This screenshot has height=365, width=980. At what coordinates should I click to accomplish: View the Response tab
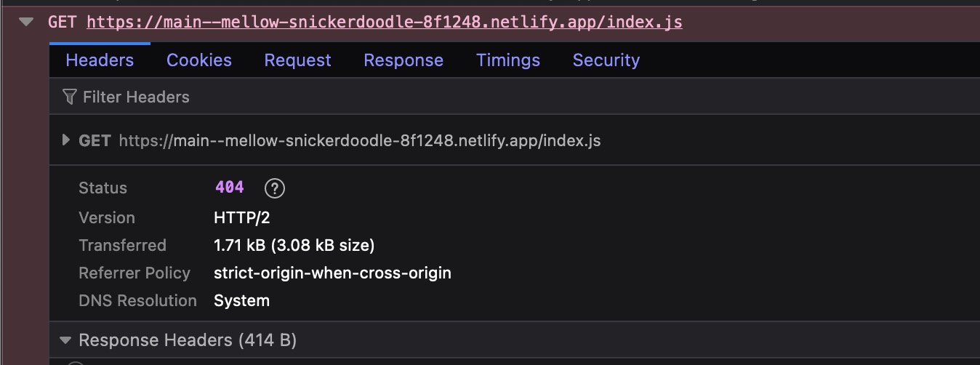point(403,60)
